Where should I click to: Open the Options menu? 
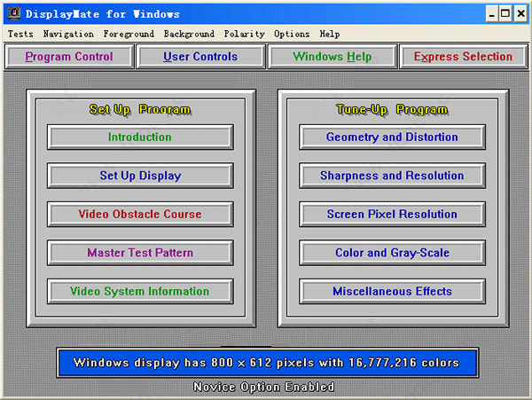point(292,34)
